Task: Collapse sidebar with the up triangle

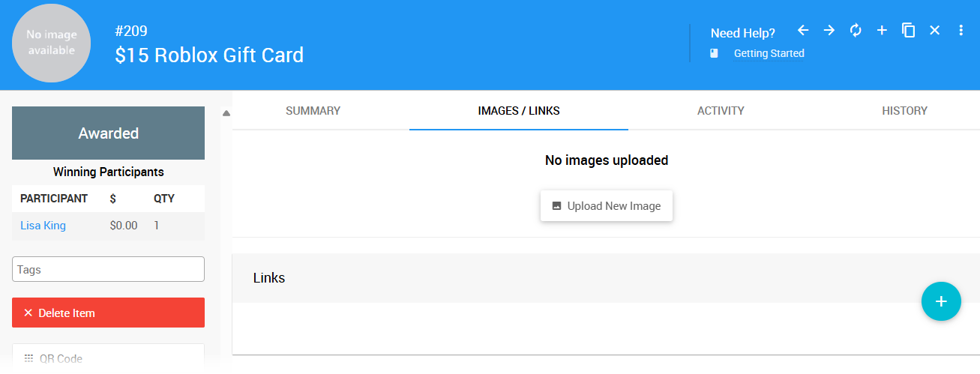Action: [x=226, y=114]
